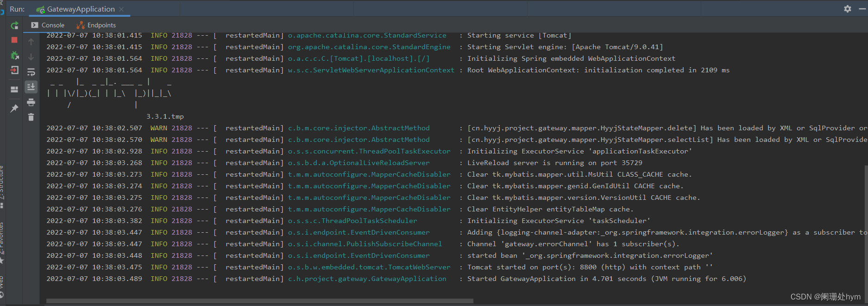The height and width of the screenshot is (306, 868).
Task: Hide the Run tool window
Action: (x=862, y=9)
